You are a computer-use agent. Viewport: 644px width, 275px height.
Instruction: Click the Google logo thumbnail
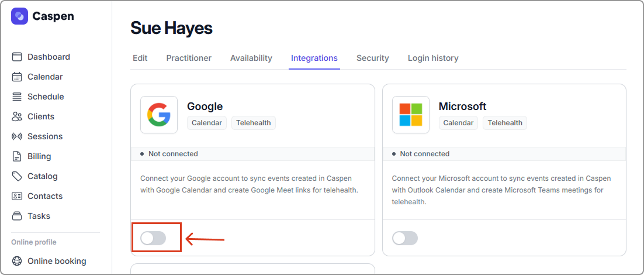click(159, 115)
